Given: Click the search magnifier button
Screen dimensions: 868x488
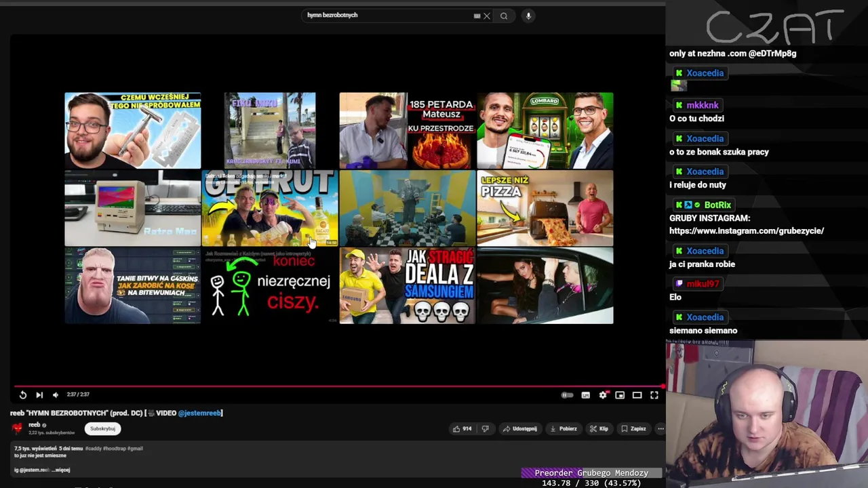Looking at the screenshot, I should tap(504, 16).
